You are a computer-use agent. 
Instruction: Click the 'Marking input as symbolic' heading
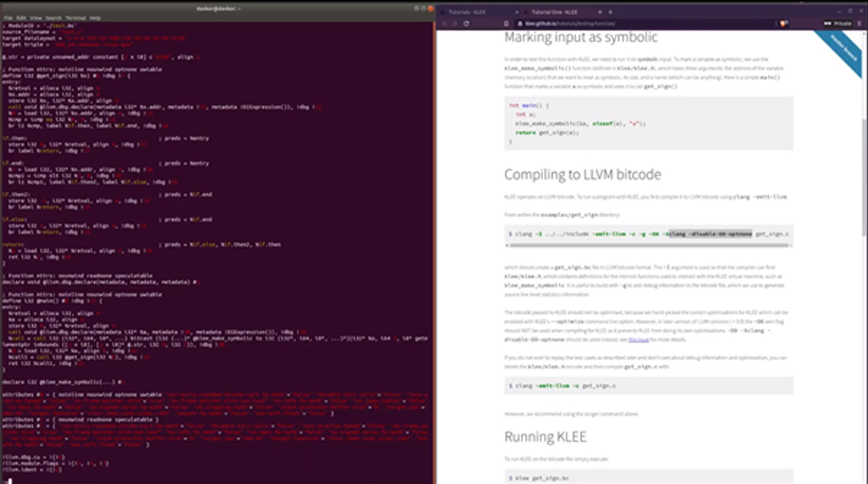coord(581,37)
